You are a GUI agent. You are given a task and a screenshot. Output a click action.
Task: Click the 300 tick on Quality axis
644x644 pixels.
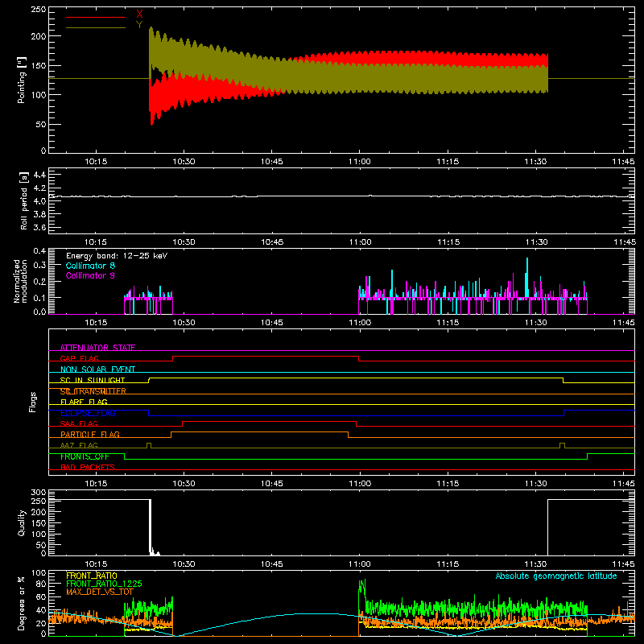pyautogui.click(x=39, y=492)
